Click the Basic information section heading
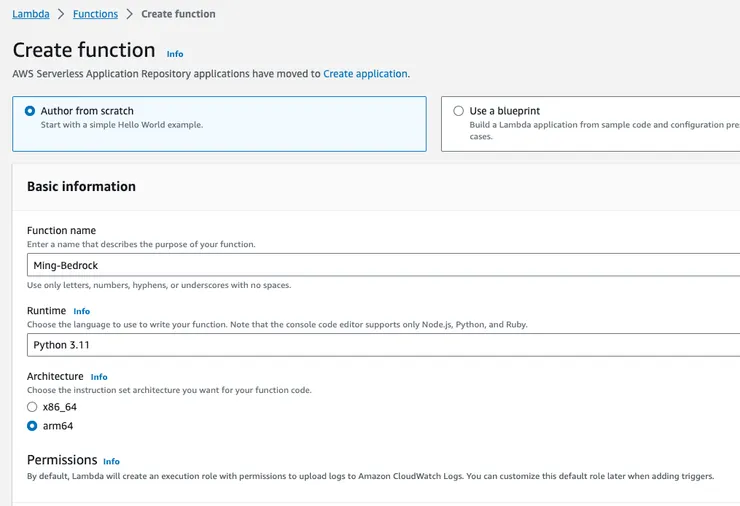Screen dimensions: 740x506 (81, 186)
